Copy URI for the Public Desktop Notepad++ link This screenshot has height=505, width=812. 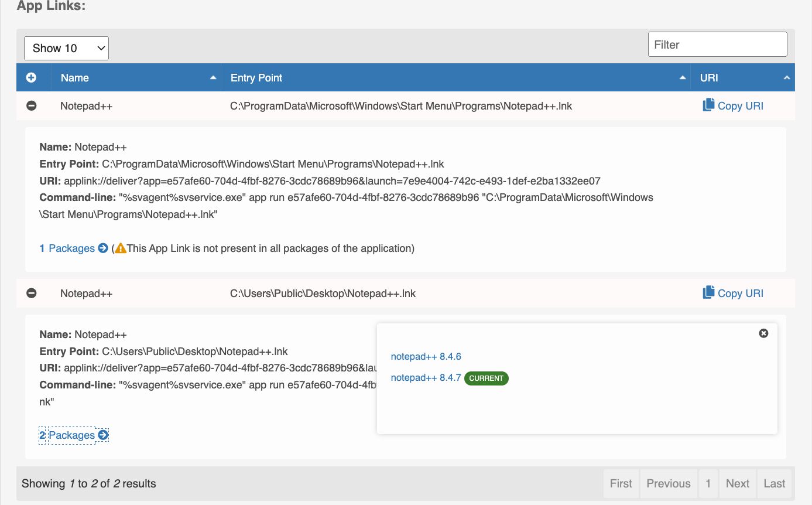pos(733,293)
